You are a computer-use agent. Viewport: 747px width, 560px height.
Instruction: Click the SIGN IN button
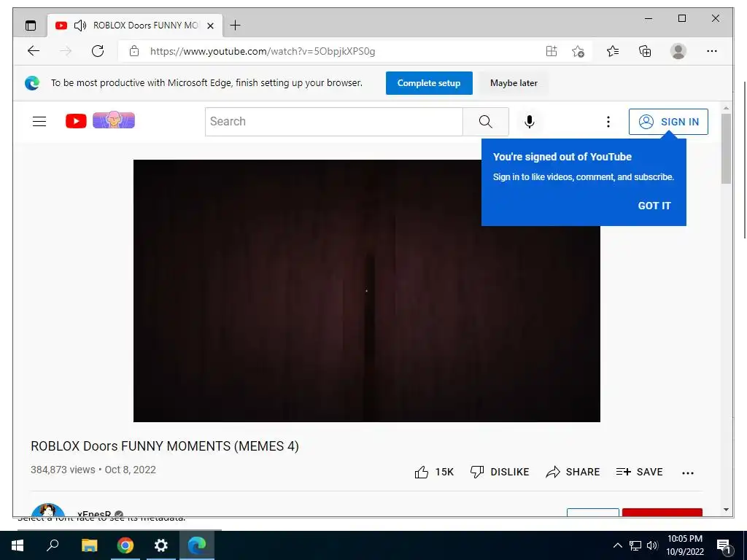pos(668,122)
